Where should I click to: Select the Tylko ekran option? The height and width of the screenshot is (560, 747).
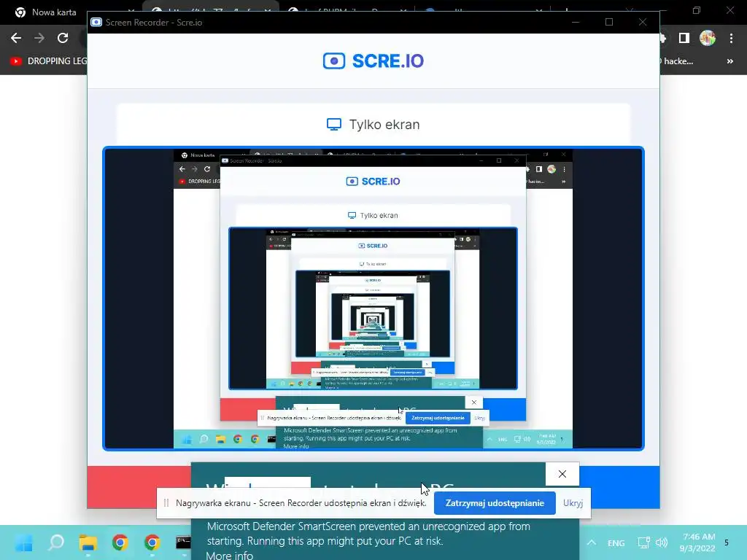[x=373, y=125]
